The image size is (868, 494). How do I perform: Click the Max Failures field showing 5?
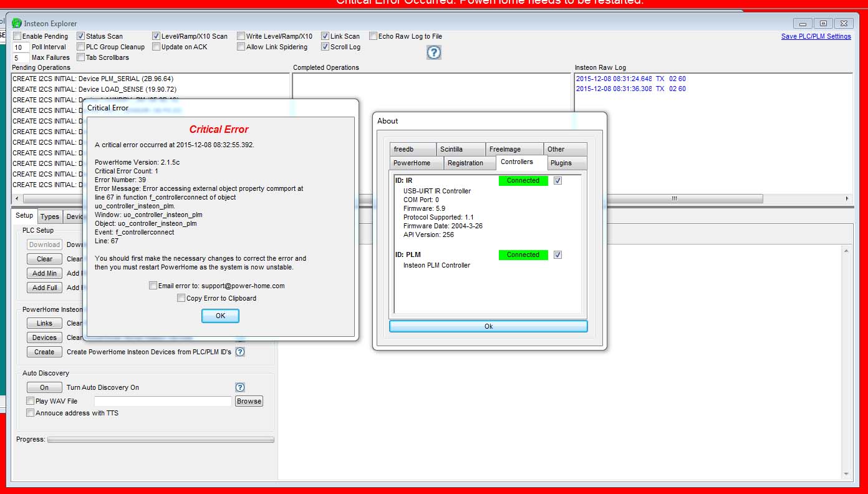coord(21,58)
